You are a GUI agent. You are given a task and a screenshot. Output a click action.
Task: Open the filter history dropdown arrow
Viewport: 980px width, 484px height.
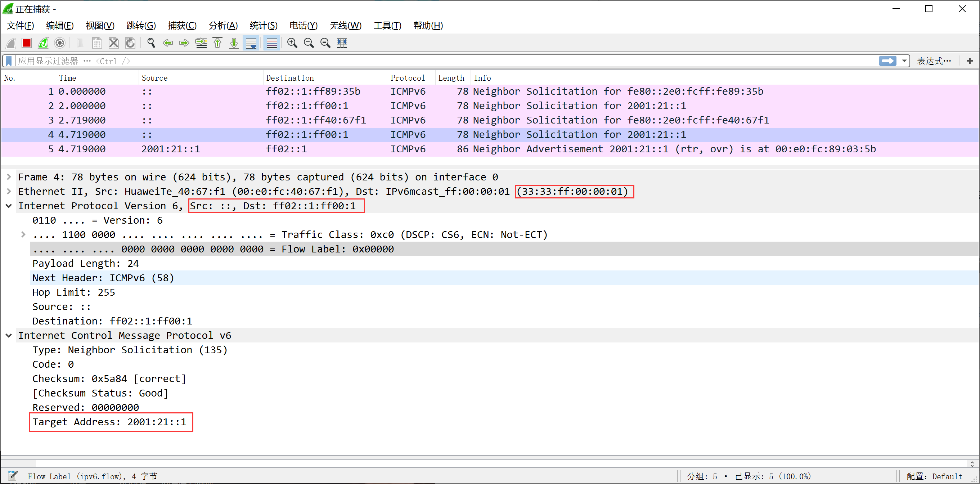[904, 61]
